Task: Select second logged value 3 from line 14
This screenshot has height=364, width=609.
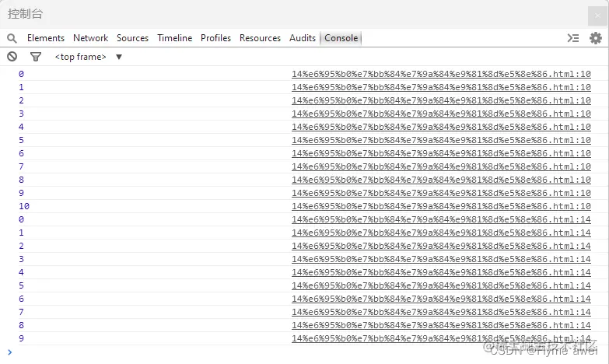Action: pos(21,259)
